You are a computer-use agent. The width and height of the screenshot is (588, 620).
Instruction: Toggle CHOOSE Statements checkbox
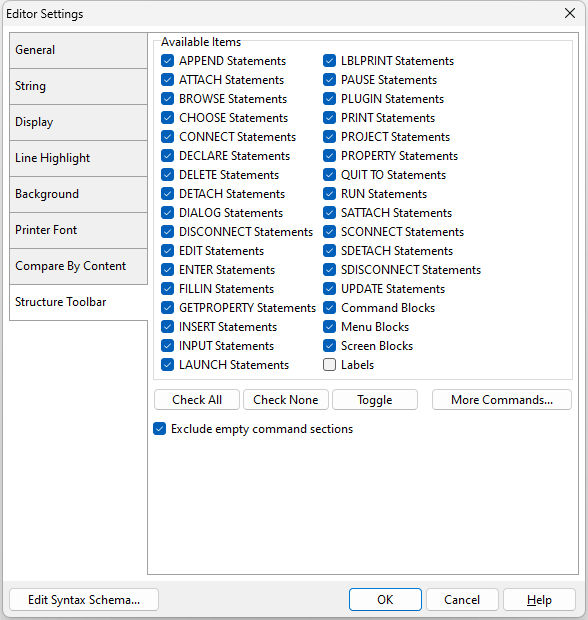click(167, 118)
